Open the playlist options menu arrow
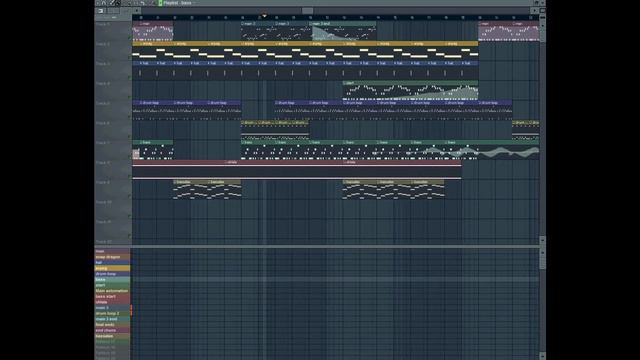This screenshot has height=360, width=640. (98, 3)
